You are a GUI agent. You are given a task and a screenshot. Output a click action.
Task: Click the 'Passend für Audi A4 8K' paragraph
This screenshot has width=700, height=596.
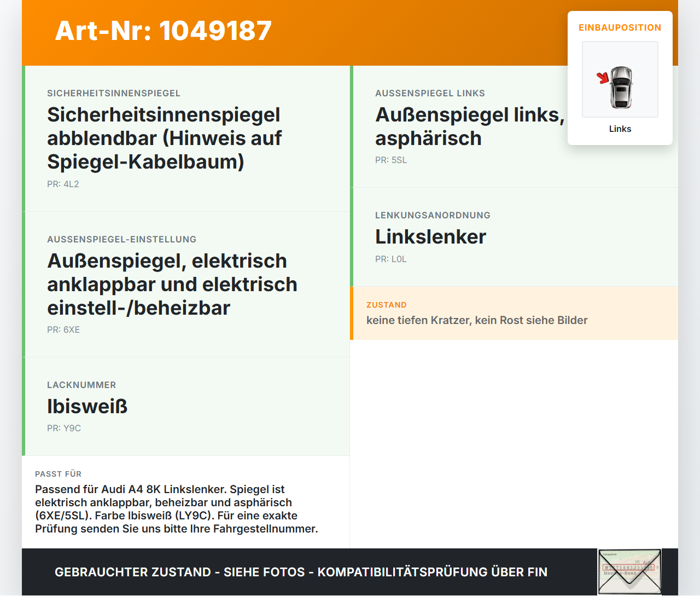tap(177, 509)
